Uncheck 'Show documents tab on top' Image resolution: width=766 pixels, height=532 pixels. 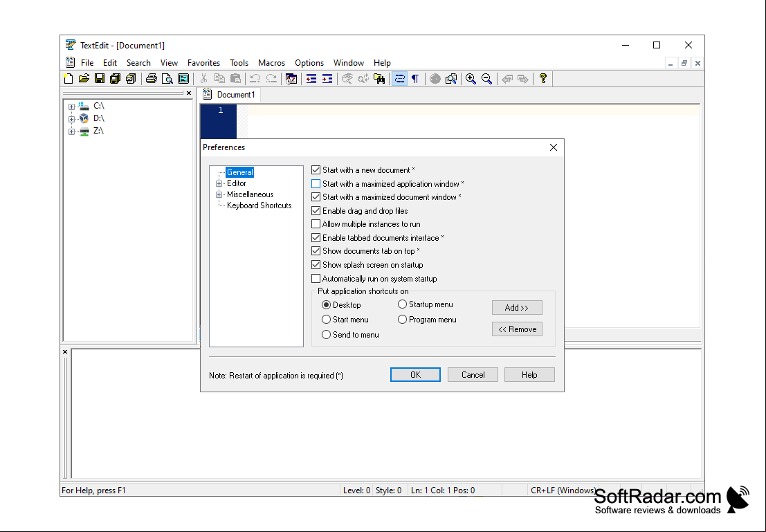316,251
